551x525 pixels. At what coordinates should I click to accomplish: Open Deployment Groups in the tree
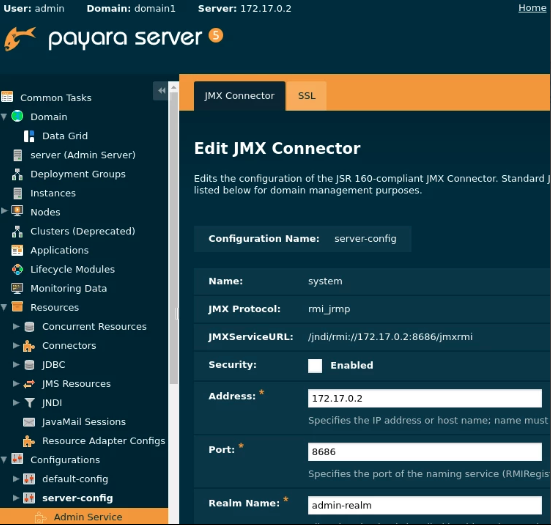[x=78, y=174]
